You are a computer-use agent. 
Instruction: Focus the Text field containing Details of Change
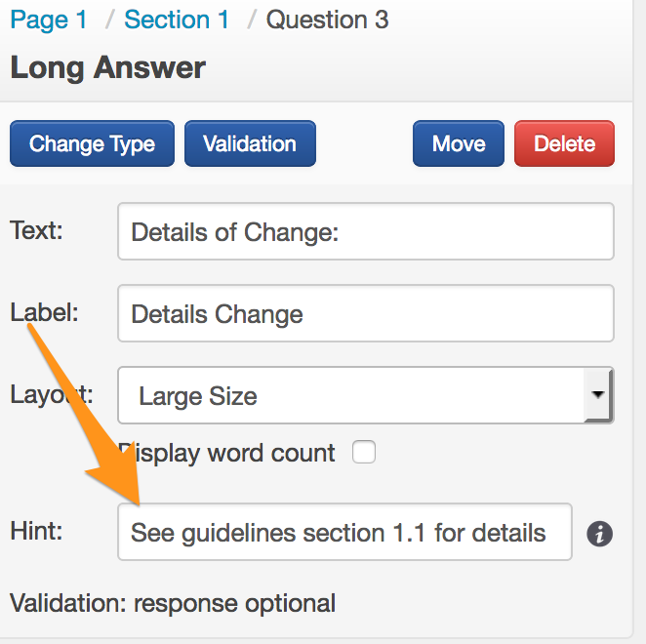point(365,231)
